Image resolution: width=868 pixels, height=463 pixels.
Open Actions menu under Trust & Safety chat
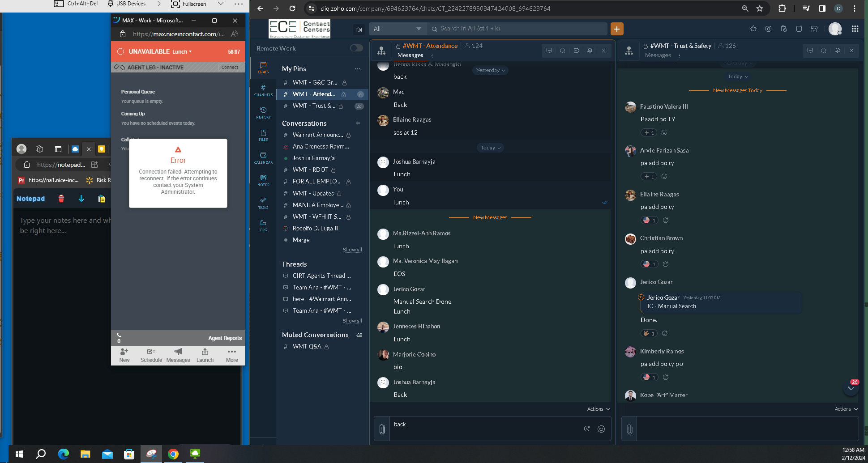coord(846,409)
